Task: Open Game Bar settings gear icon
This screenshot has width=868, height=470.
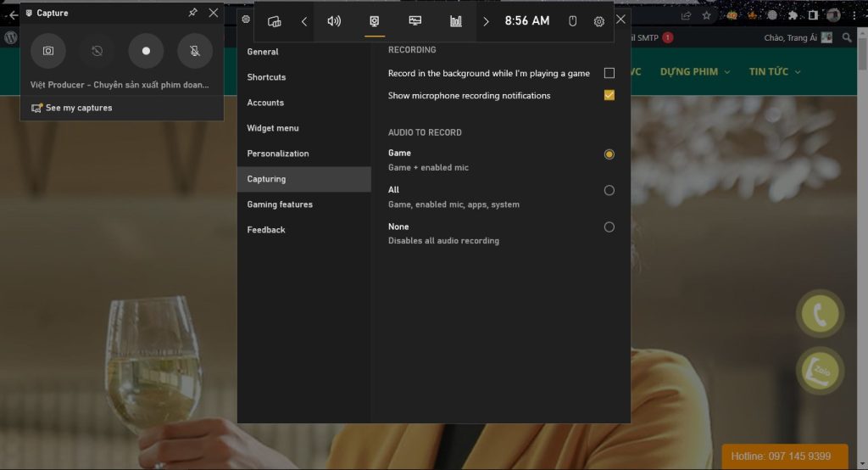Action: tap(599, 21)
